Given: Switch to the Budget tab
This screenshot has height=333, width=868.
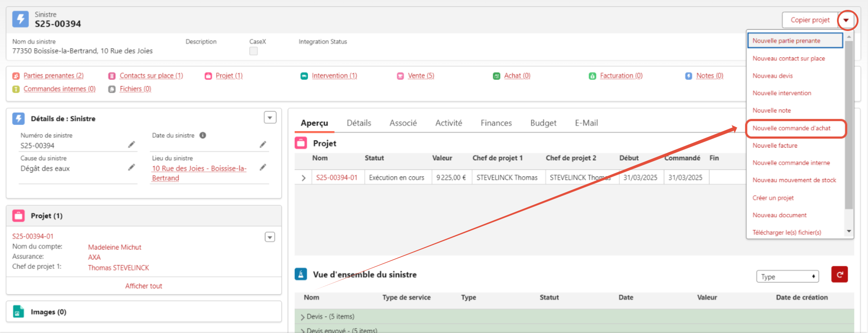Looking at the screenshot, I should pos(543,123).
